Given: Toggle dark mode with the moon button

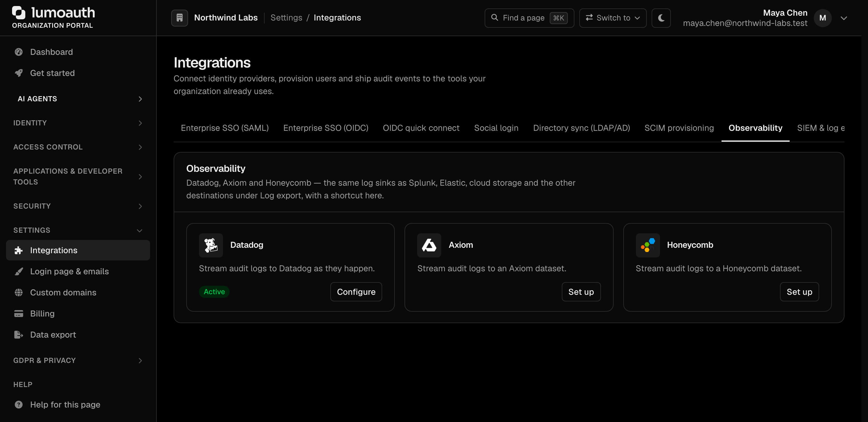Looking at the screenshot, I should tap(661, 18).
